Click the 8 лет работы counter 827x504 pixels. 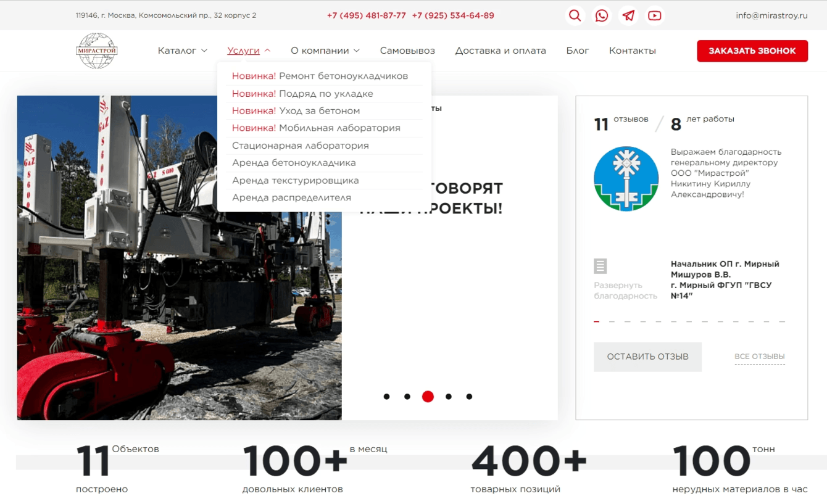(x=702, y=123)
